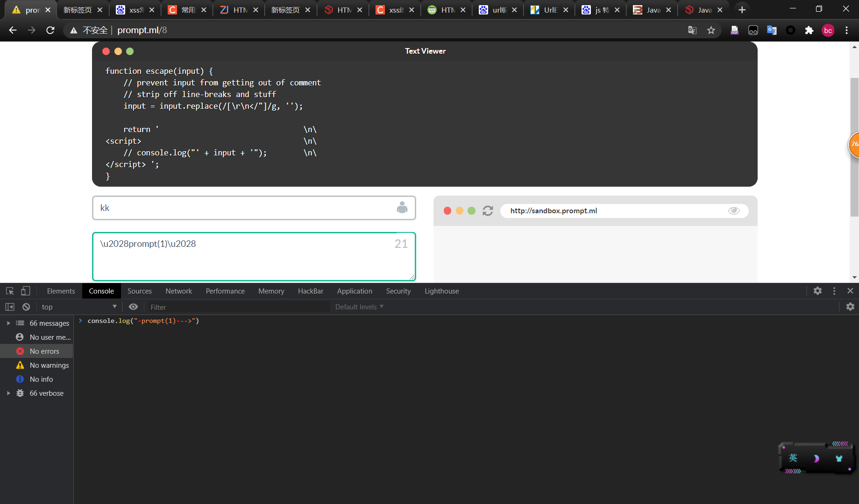Viewport: 859px width, 504px height.
Task: Open DevTools settings gear
Action: tap(817, 291)
